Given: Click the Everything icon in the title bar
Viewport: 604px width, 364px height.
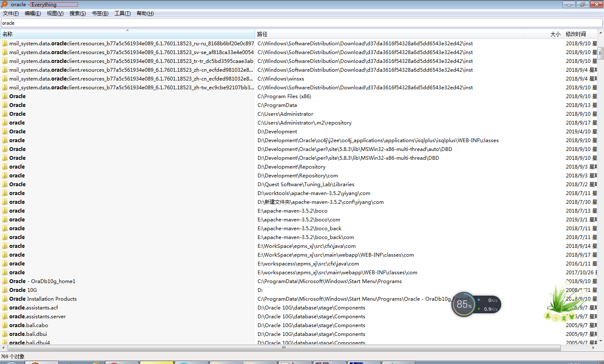Looking at the screenshot, I should (x=3, y=4).
